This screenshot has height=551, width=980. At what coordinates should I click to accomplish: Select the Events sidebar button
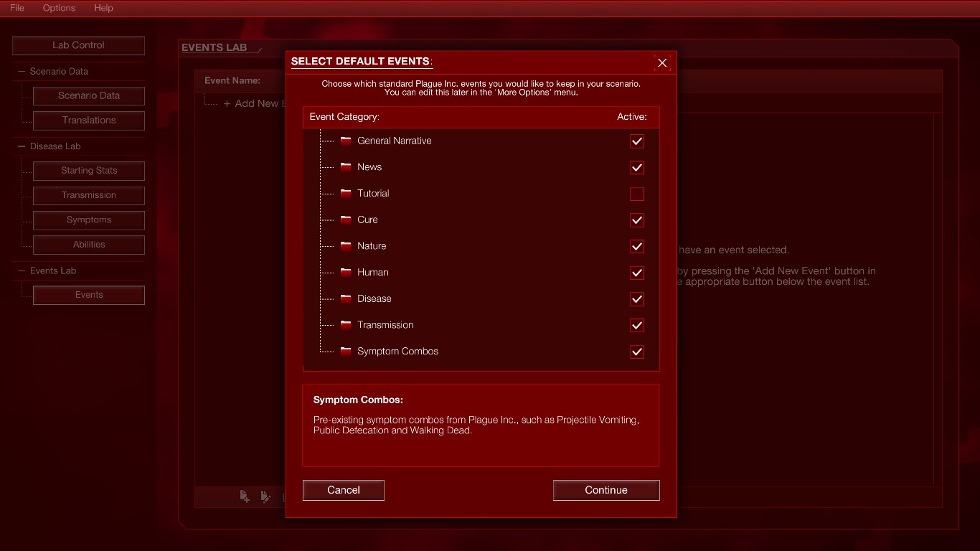[x=89, y=295]
